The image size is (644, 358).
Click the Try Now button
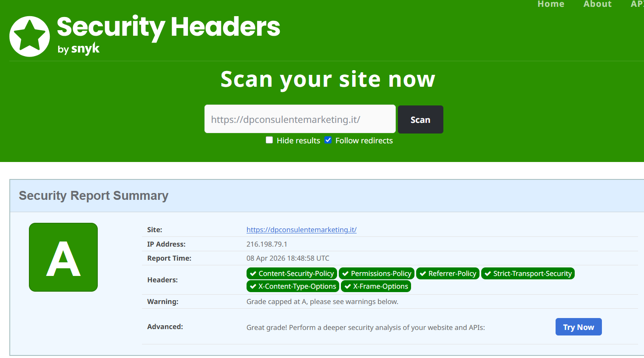[x=578, y=327]
